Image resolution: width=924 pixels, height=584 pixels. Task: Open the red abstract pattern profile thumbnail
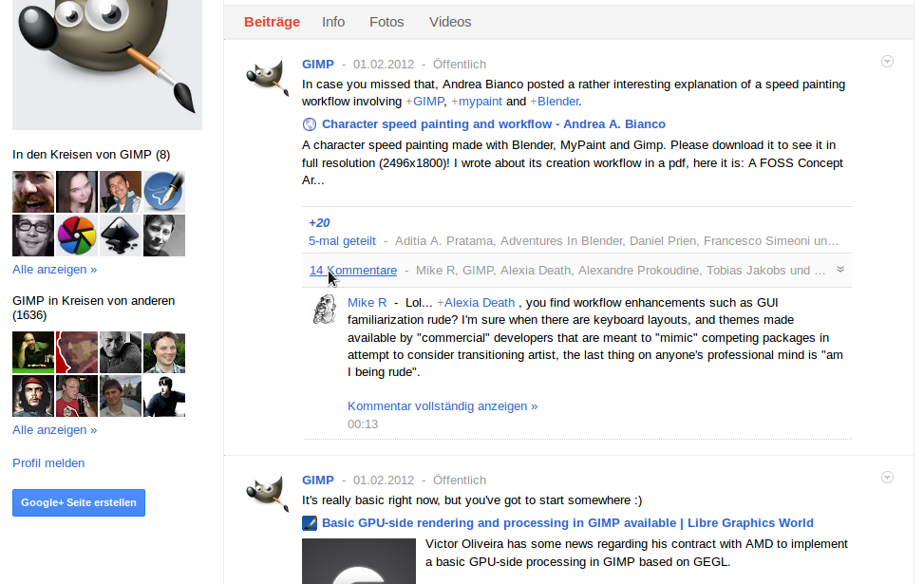coord(77,351)
